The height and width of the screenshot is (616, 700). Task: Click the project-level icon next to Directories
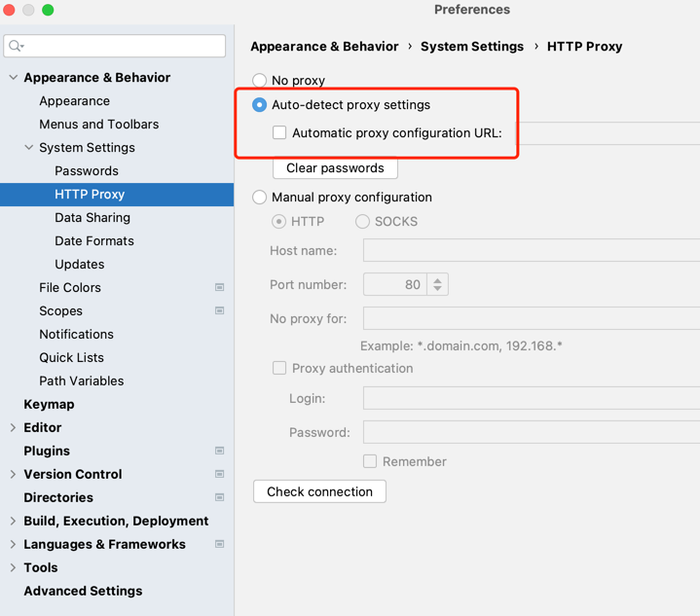point(219,497)
